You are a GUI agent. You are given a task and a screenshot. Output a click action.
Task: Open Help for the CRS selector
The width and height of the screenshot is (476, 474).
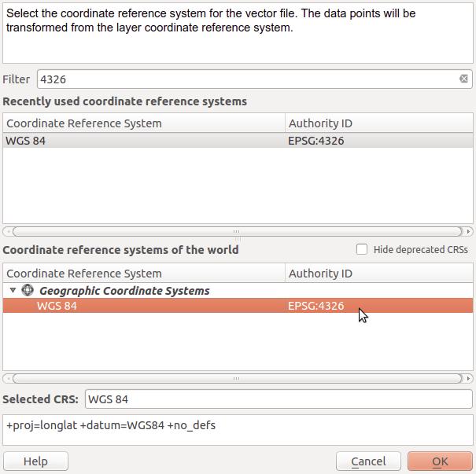[35, 461]
